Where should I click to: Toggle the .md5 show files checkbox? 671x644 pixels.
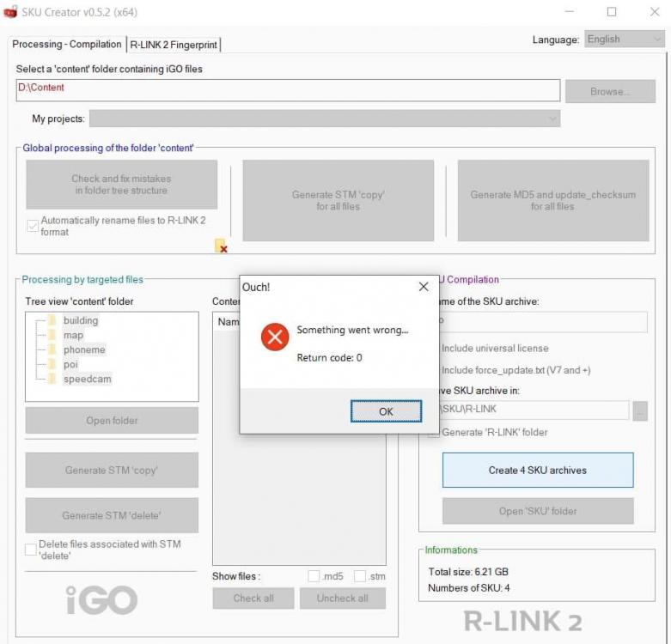click(x=314, y=576)
